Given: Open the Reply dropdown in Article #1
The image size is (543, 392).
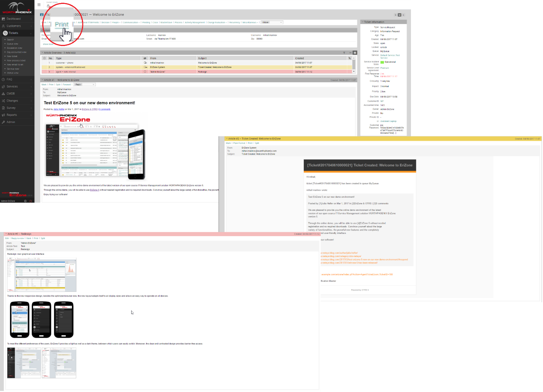Looking at the screenshot, I should [85, 84].
